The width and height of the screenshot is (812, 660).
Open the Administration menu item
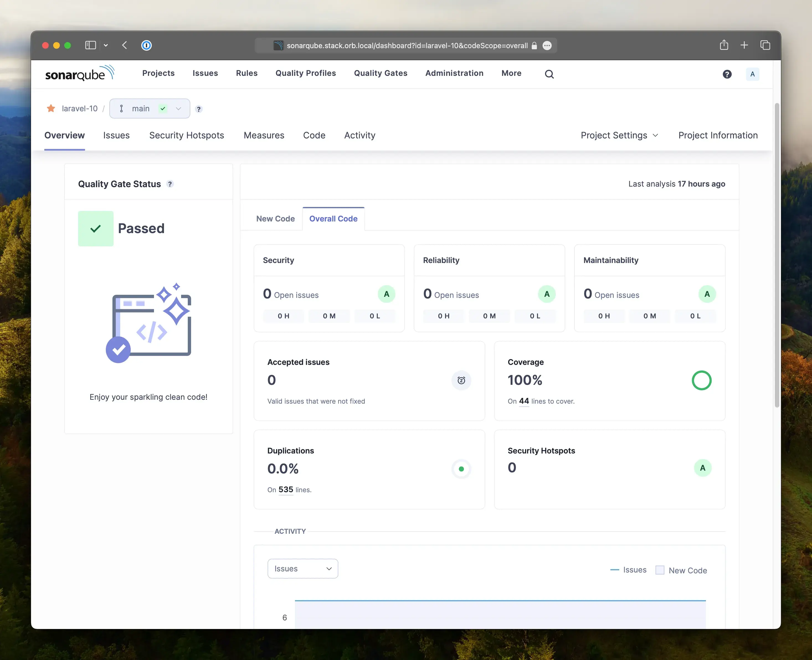click(454, 73)
